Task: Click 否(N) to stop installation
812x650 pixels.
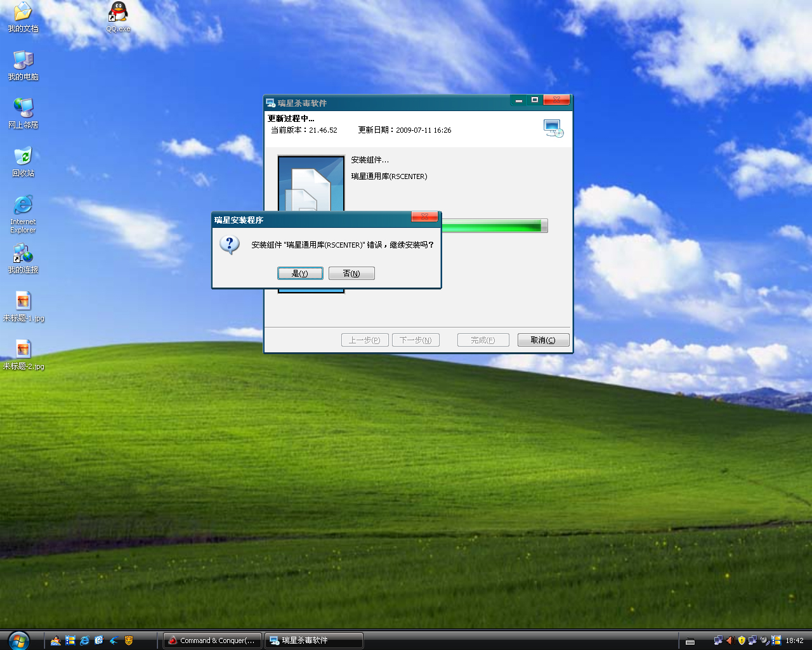Action: [x=351, y=273]
